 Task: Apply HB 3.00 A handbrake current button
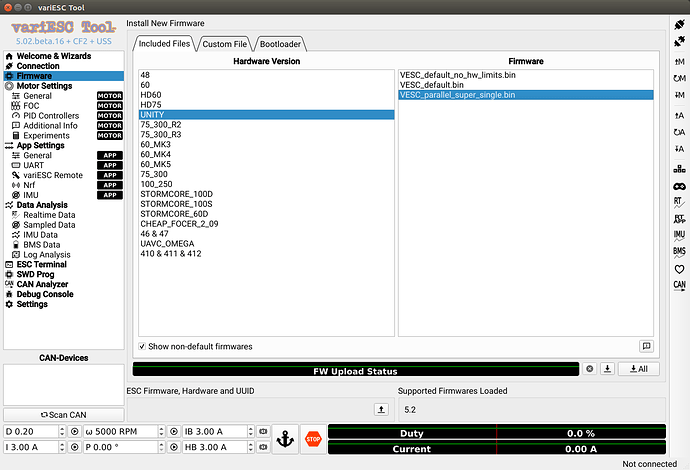[x=263, y=447]
